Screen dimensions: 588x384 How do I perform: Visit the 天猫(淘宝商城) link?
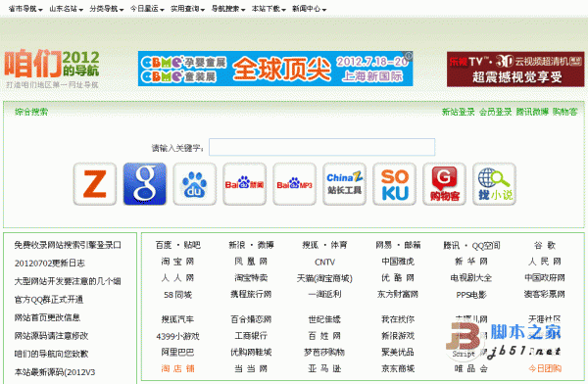point(324,278)
